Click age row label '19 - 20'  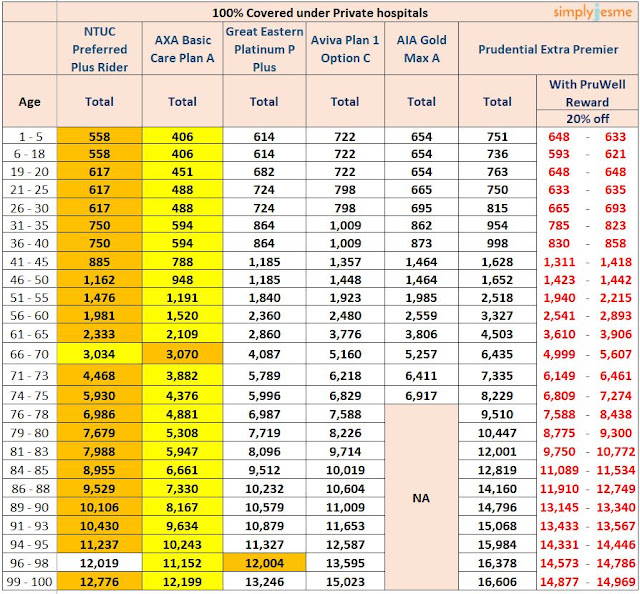tap(29, 172)
